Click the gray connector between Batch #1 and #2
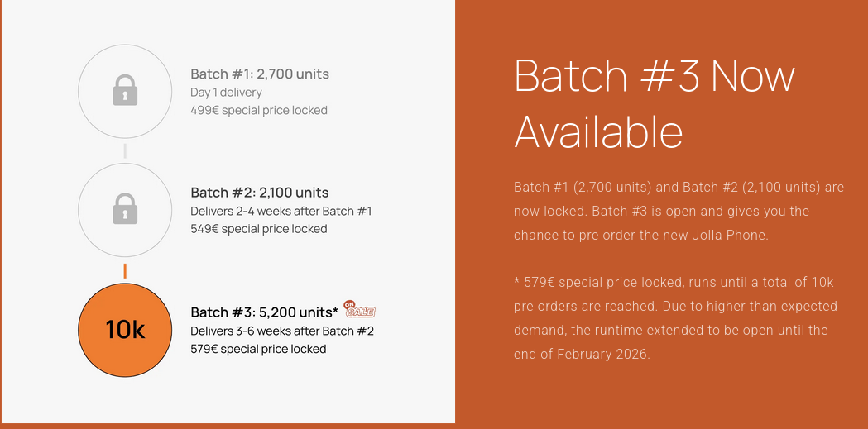This screenshot has height=429, width=868. [x=125, y=150]
